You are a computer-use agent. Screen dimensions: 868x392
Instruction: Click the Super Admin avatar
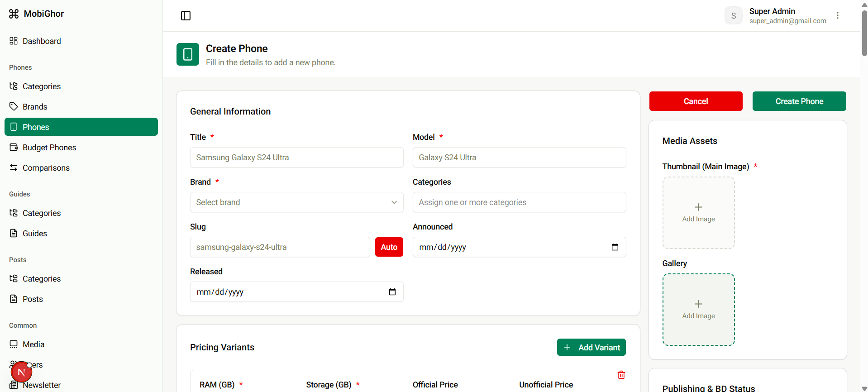(x=733, y=16)
